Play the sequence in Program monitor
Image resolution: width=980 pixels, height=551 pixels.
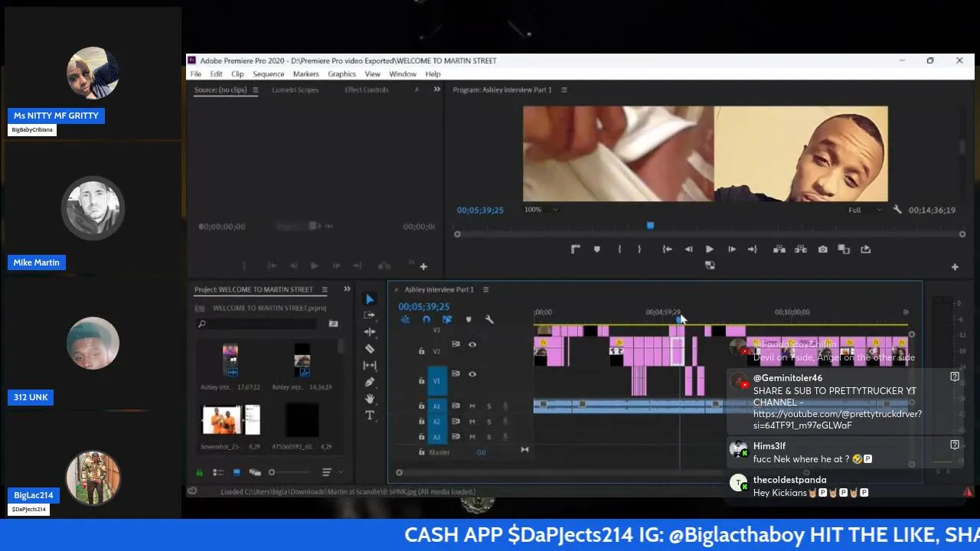(x=709, y=249)
